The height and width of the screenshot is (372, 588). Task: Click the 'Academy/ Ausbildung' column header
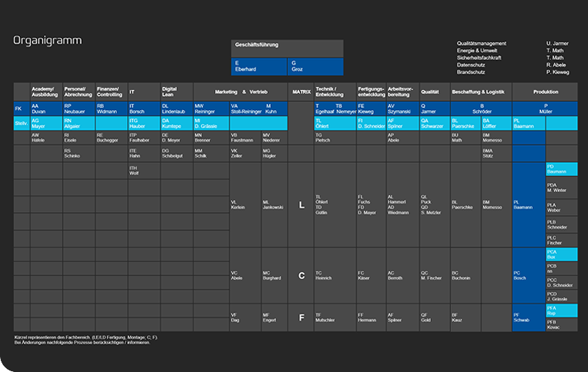(x=46, y=92)
